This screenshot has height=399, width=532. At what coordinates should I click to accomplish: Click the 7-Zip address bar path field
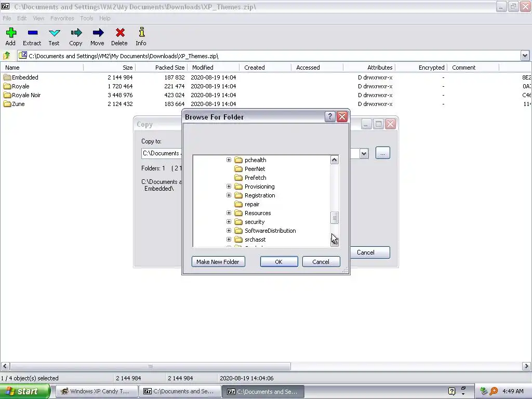(269, 56)
